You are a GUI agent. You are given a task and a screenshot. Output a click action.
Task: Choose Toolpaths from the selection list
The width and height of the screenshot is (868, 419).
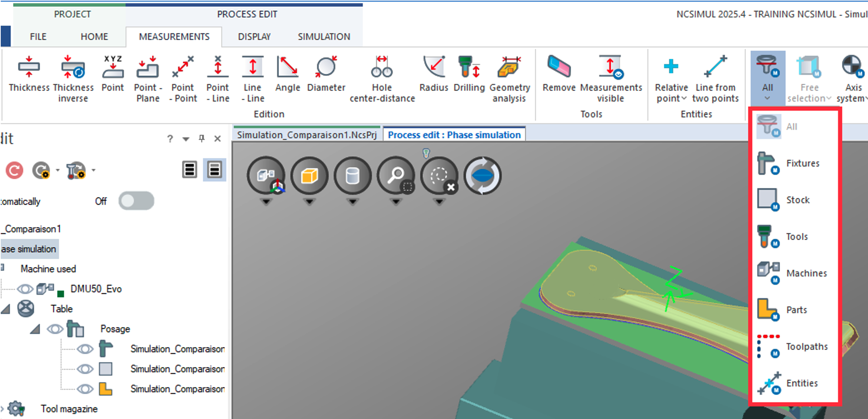(x=806, y=346)
